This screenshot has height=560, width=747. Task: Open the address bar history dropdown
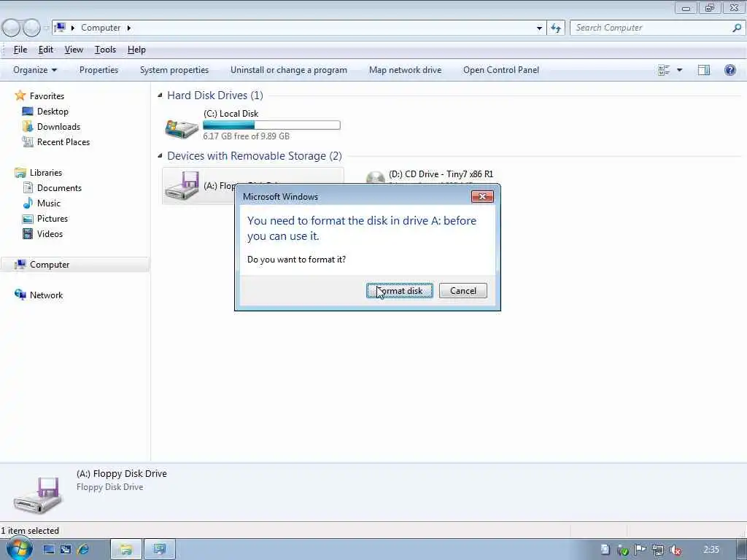(x=539, y=28)
